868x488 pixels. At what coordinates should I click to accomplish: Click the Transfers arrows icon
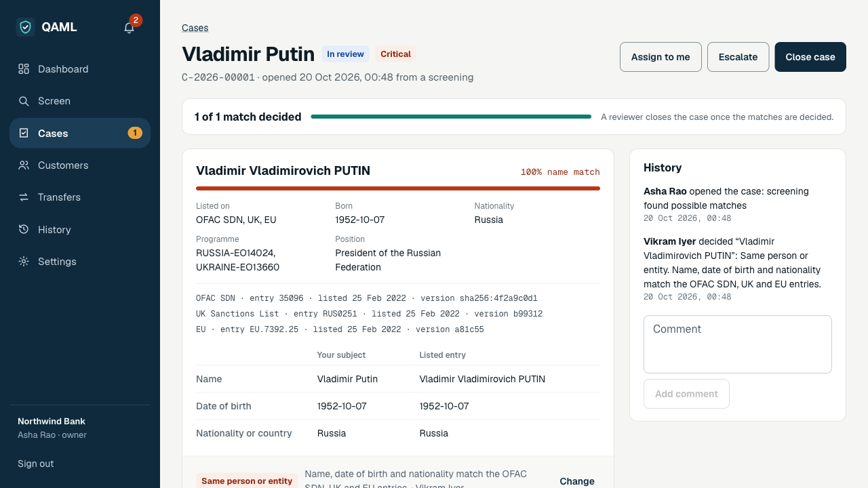pos(24,197)
